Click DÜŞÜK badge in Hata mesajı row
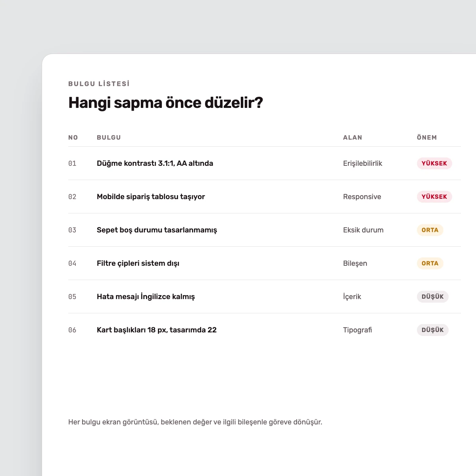 point(433,297)
